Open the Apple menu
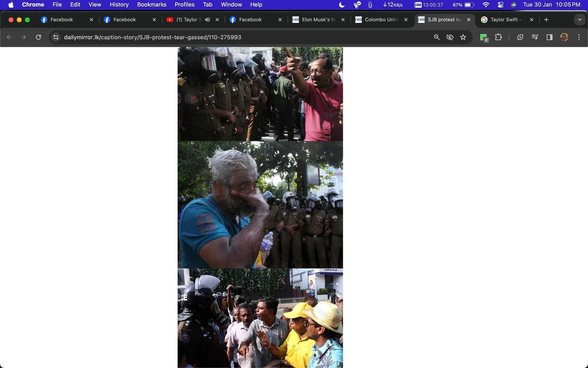Image resolution: width=588 pixels, height=368 pixels. [11, 5]
